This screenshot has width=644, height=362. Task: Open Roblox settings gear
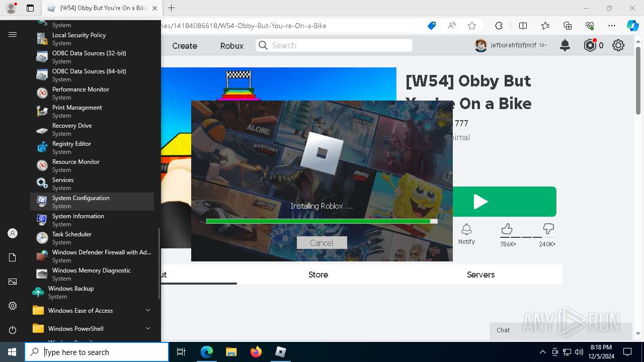[x=618, y=45]
